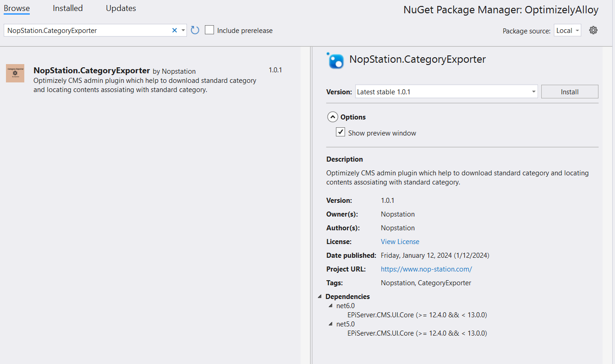The image size is (615, 364).
Task: Click the 1.0.1 version in results list
Action: [275, 70]
